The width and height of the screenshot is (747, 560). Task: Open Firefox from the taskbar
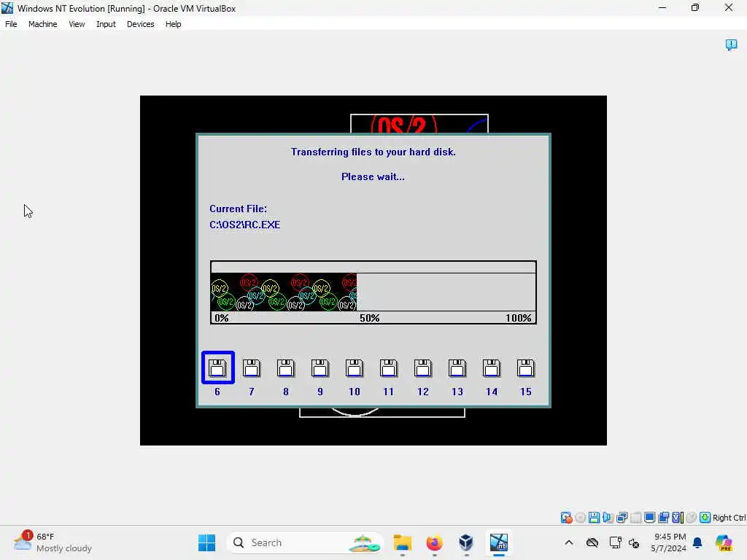435,542
